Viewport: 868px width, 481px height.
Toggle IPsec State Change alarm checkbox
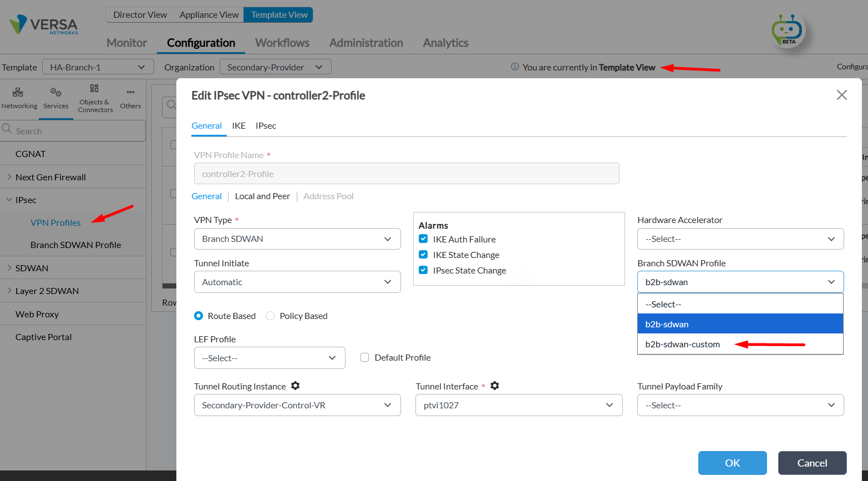[423, 270]
